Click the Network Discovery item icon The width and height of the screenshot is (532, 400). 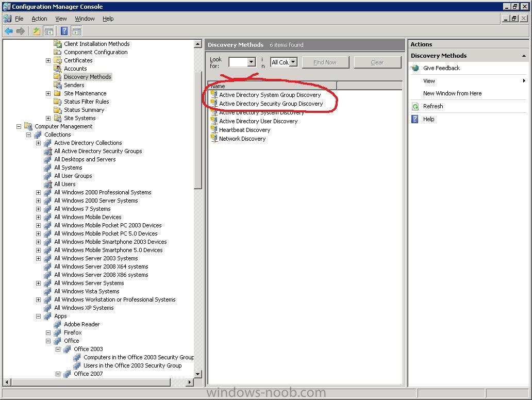[x=214, y=139]
